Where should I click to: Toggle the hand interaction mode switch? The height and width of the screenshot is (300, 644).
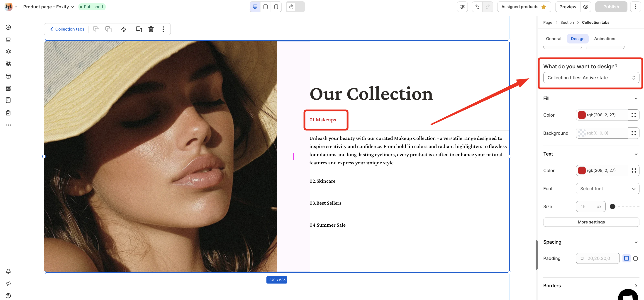[295, 7]
